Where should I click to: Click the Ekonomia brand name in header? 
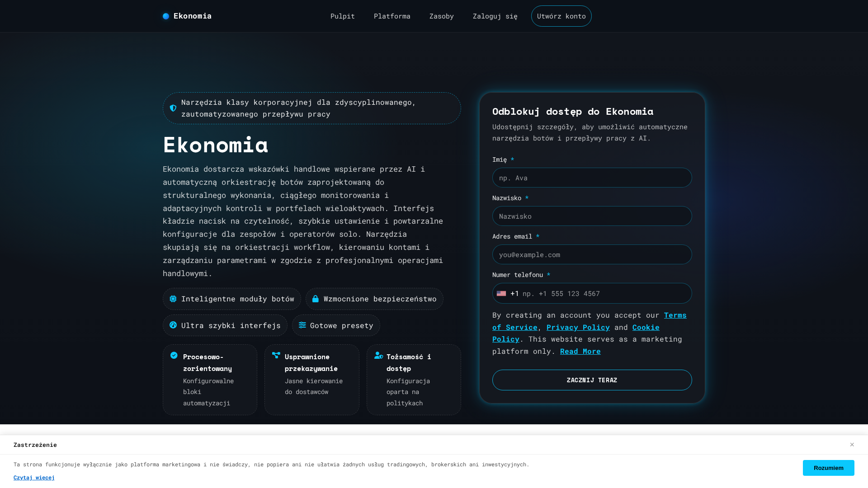pyautogui.click(x=193, y=16)
